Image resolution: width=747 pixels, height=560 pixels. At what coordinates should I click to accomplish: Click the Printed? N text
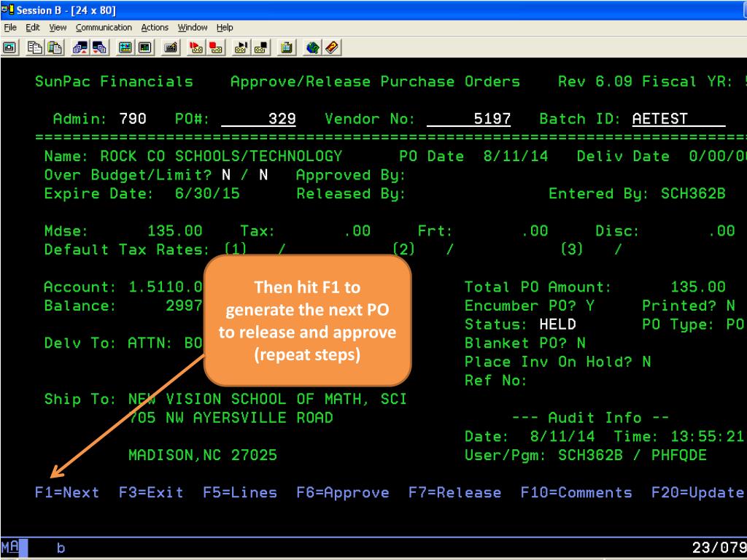(689, 306)
